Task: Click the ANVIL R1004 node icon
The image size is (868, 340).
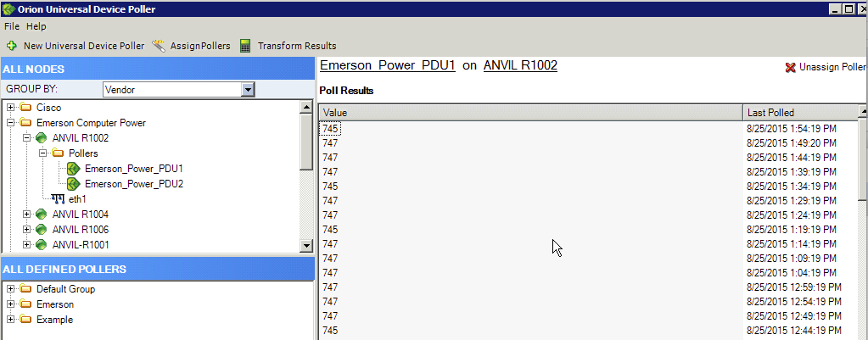Action: (x=42, y=214)
